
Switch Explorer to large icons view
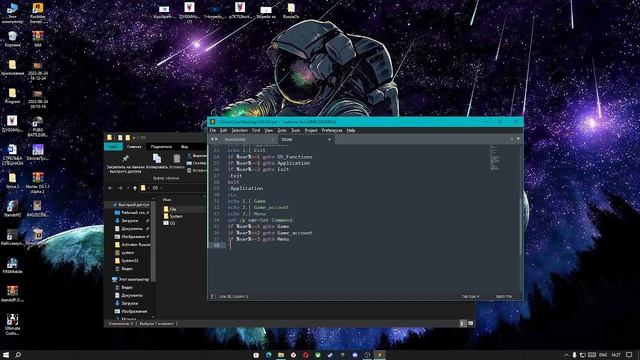[x=470, y=323]
